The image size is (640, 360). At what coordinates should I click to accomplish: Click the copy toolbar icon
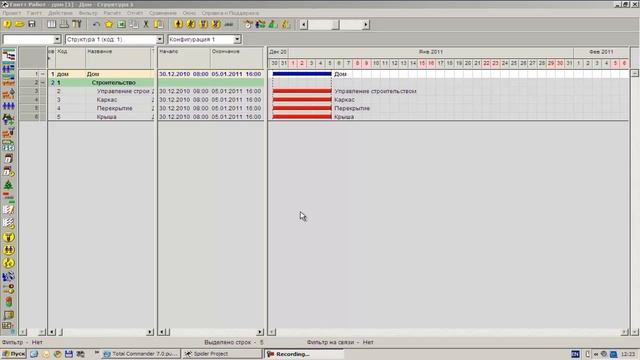(133, 24)
